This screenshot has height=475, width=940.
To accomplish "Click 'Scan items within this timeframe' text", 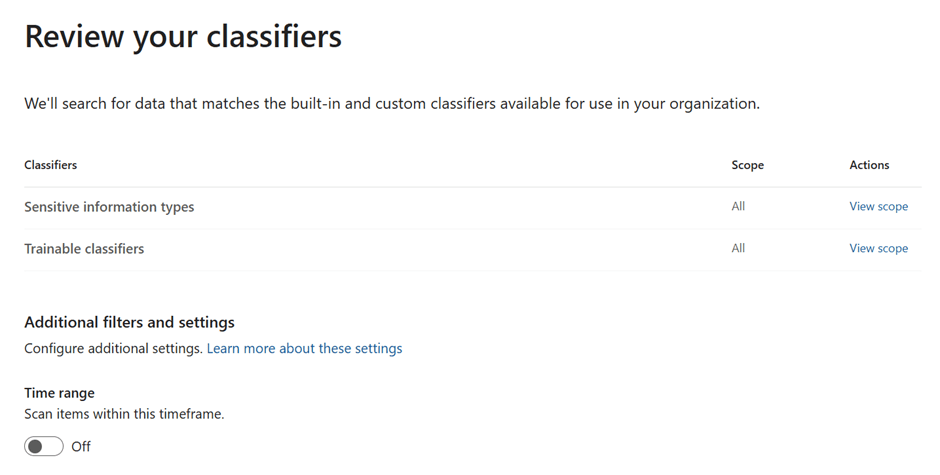I will pos(124,414).
